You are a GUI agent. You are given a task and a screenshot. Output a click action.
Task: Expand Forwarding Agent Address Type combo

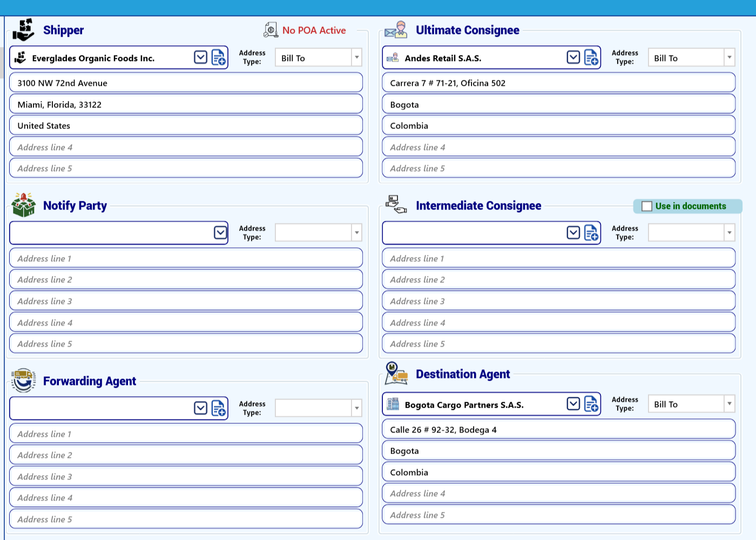(x=356, y=409)
